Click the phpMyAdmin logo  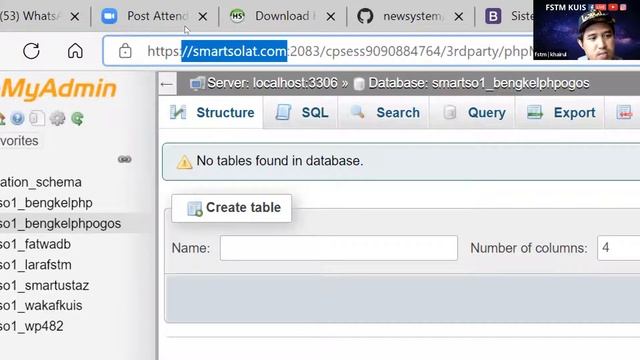click(58, 88)
